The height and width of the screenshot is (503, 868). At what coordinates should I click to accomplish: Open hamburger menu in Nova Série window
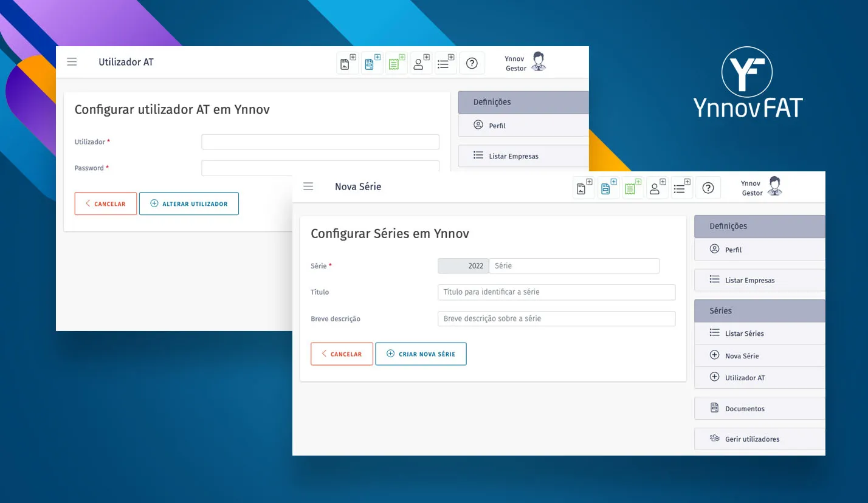pos(308,186)
